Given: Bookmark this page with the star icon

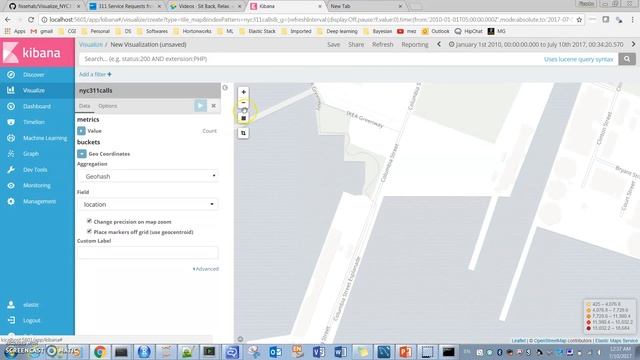Looking at the screenshot, I should pyautogui.click(x=579, y=19).
